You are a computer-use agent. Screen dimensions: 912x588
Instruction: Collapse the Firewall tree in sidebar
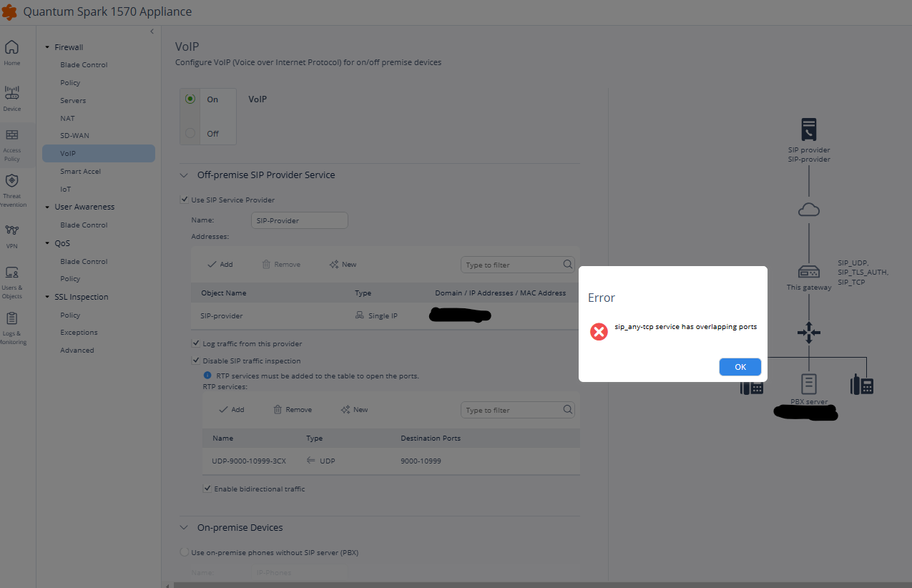click(47, 46)
